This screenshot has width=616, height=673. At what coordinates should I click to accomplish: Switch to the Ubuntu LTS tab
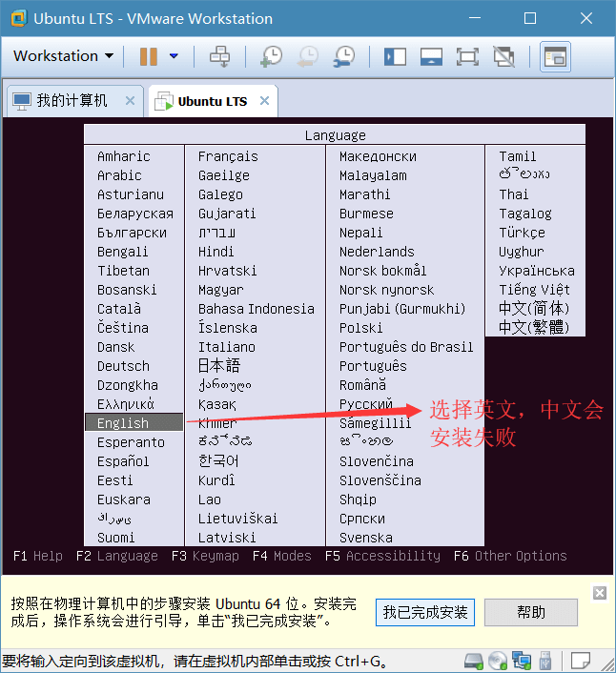212,101
